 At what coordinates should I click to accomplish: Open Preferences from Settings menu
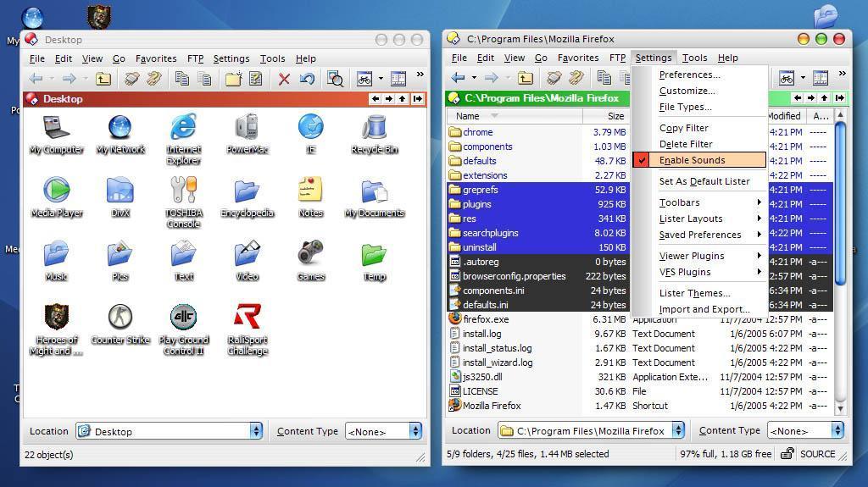click(689, 75)
